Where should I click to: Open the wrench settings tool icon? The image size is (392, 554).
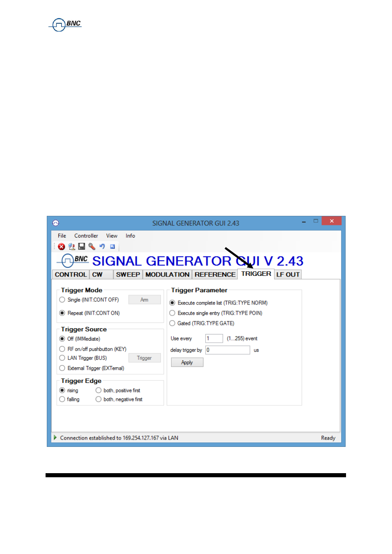(92, 247)
